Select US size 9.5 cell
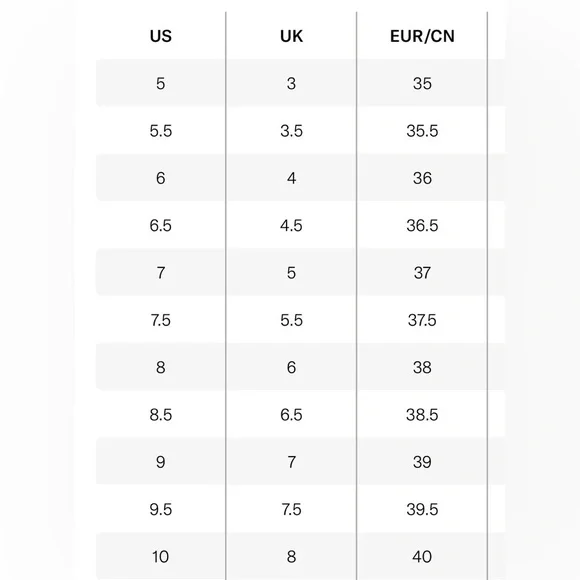The width and height of the screenshot is (580, 580). [x=161, y=510]
